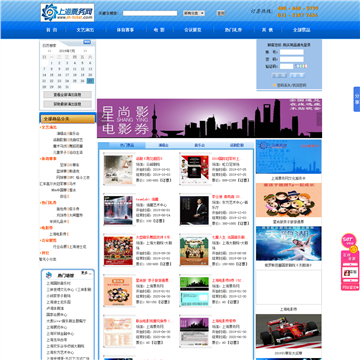
Task: Click the Shanghai ticket site logo
Action: 67,13
